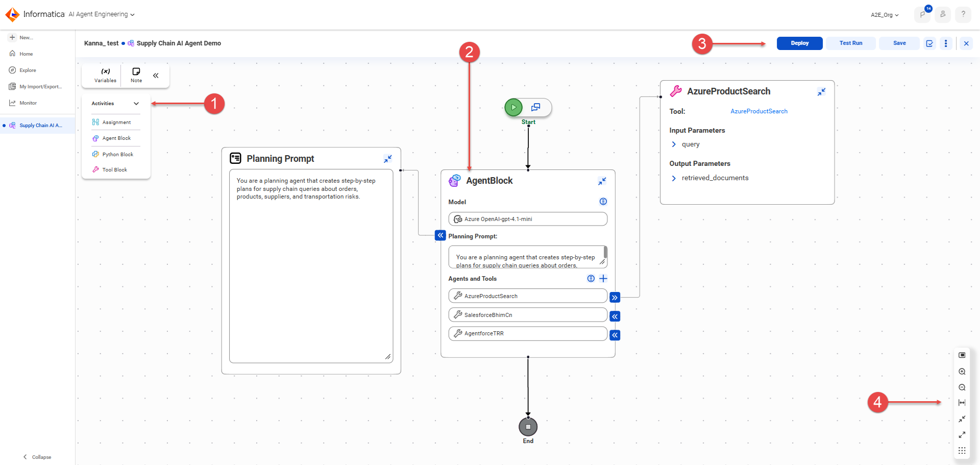This screenshot has height=465, width=980.
Task: Go to Home in sidebar
Action: click(21, 54)
